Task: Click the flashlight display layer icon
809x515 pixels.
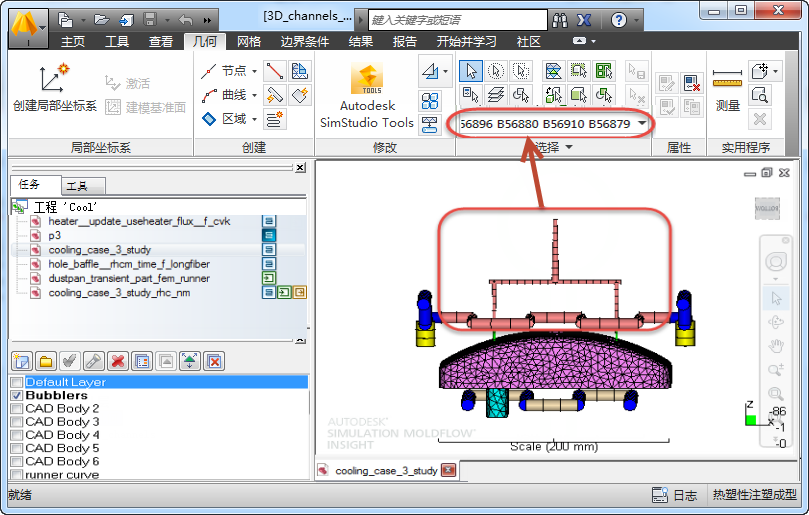Action: coord(94,361)
